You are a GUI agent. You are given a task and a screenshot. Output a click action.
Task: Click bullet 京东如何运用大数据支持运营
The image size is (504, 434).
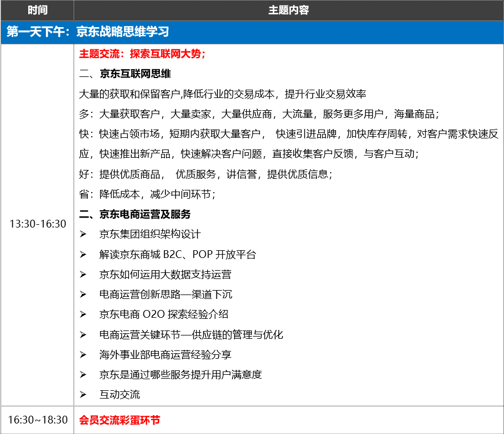(165, 275)
